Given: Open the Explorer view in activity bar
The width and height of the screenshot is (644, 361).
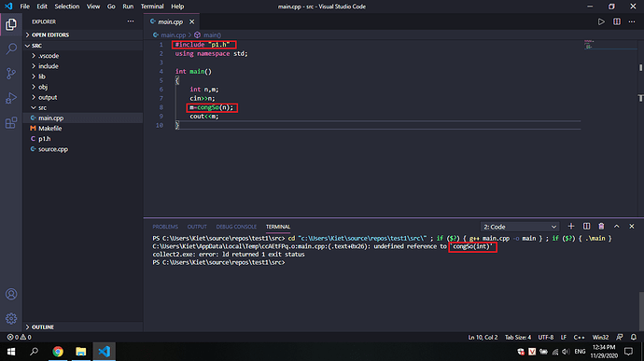Looking at the screenshot, I should [11, 24].
